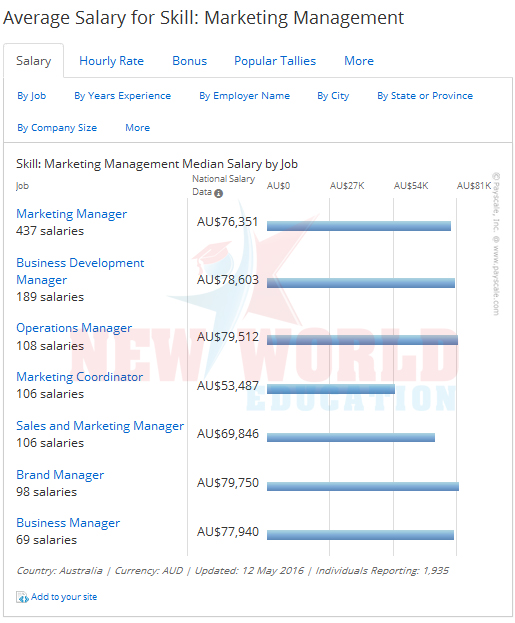Expand the More tab next to Popular Tallies

point(359,61)
